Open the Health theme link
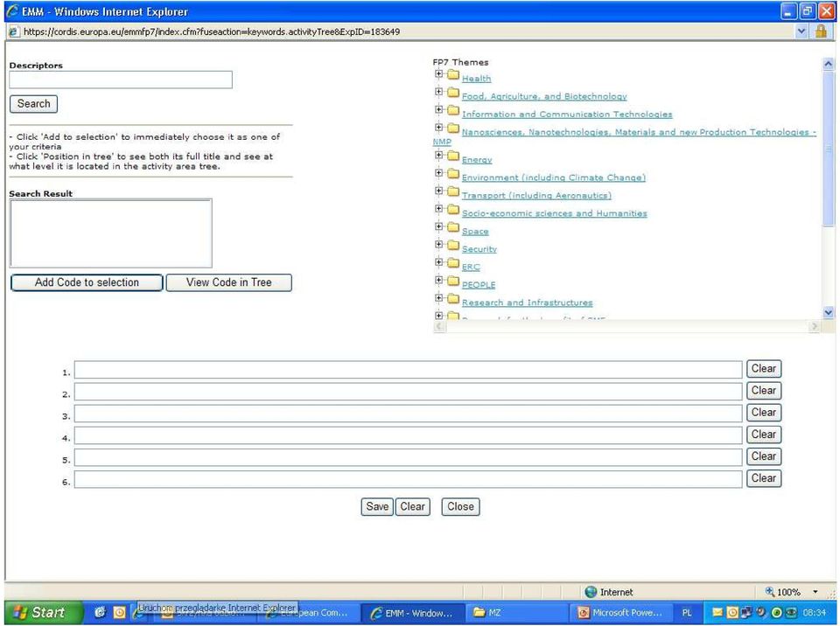This screenshot has width=840, height=626. pyautogui.click(x=476, y=79)
